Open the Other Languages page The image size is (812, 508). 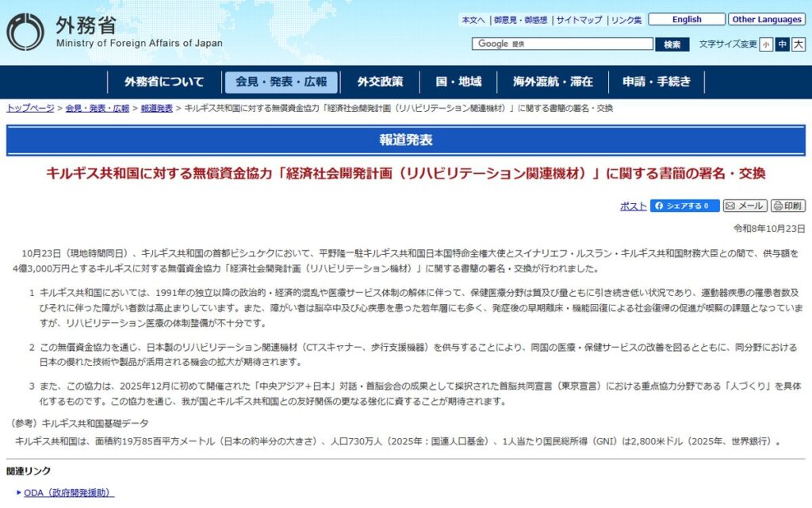(x=767, y=20)
